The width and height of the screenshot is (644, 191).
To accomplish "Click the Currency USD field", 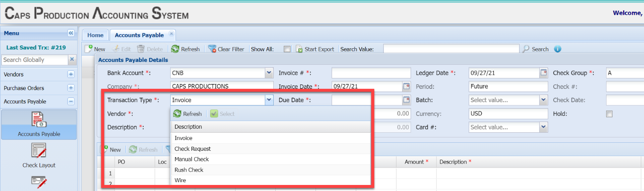I will [x=508, y=113].
